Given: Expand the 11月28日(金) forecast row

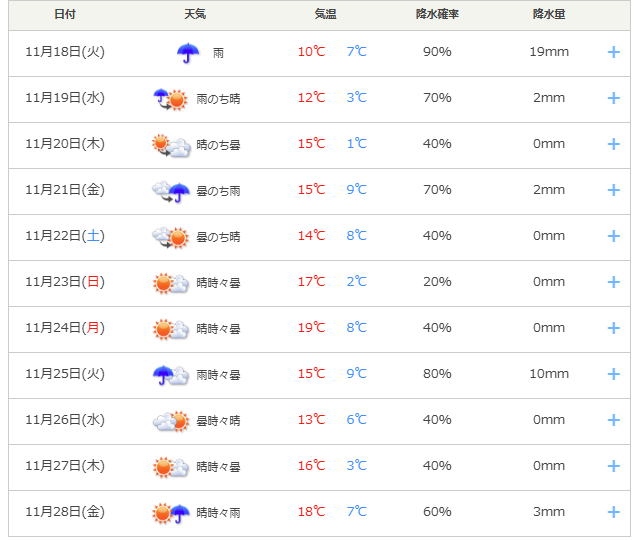Looking at the screenshot, I should coord(613,512).
